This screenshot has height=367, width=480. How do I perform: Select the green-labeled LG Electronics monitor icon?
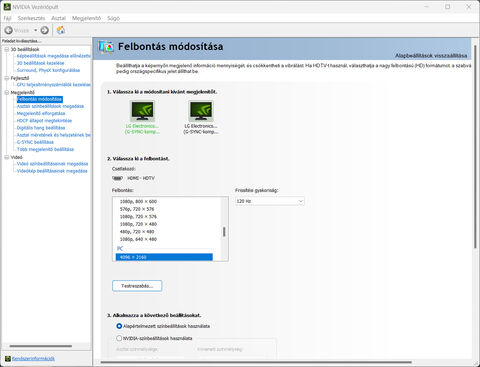point(143,111)
